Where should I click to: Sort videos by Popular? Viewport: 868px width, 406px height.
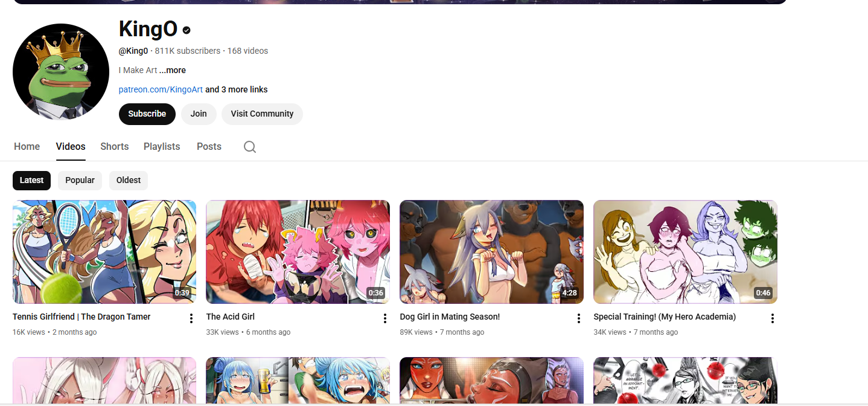(80, 180)
